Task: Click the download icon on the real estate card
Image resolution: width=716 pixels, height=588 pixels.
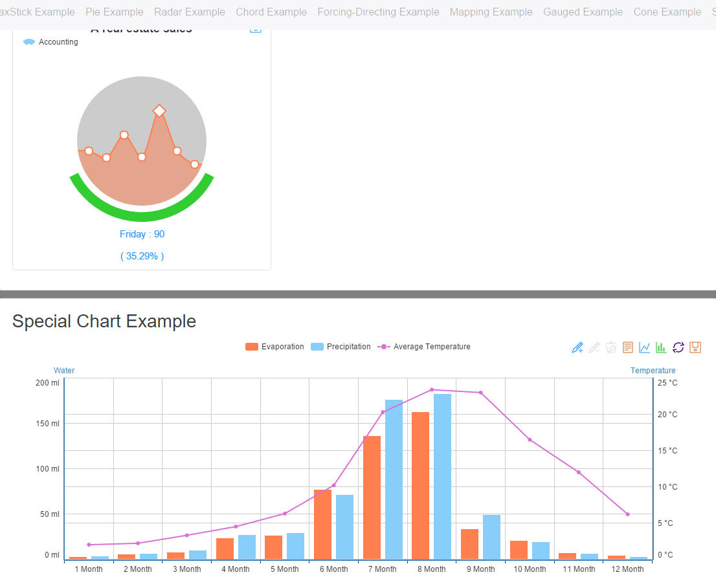Action: click(x=256, y=29)
